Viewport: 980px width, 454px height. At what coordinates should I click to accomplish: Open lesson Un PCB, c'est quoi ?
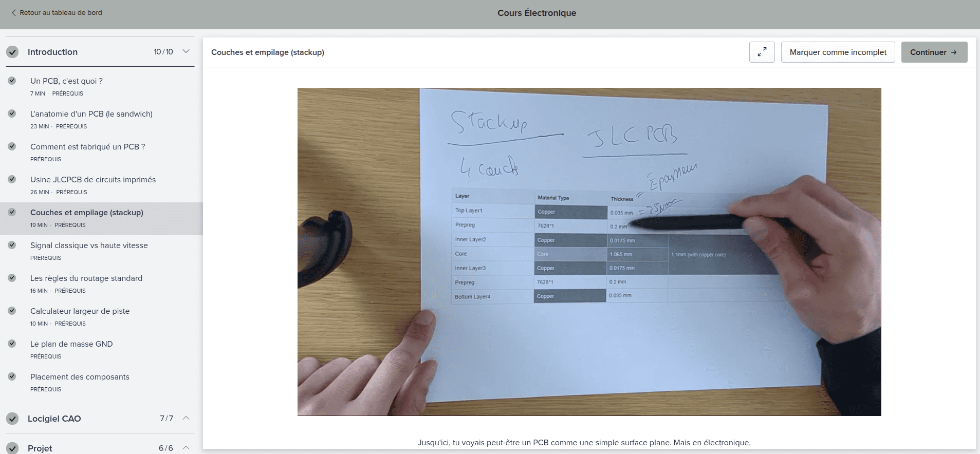(x=66, y=81)
